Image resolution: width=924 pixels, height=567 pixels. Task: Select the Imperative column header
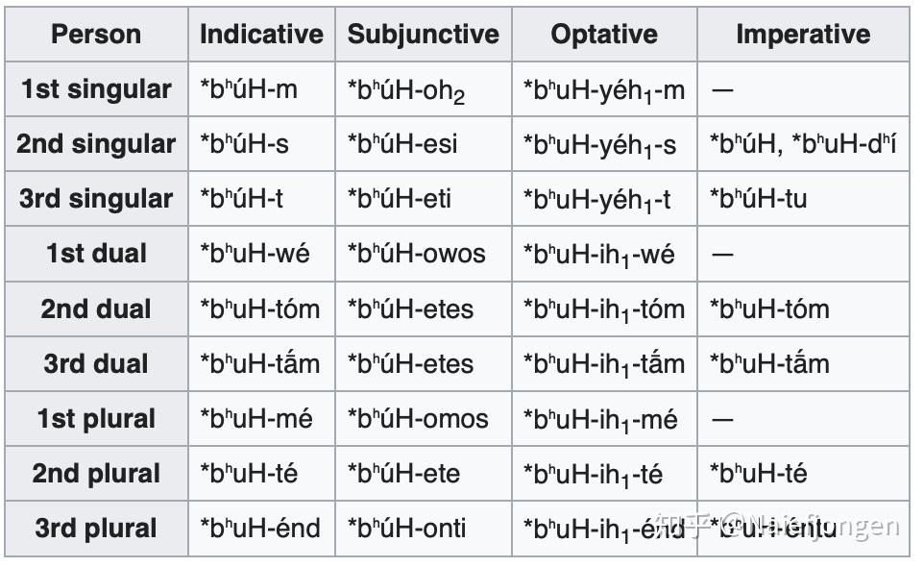coord(803,35)
